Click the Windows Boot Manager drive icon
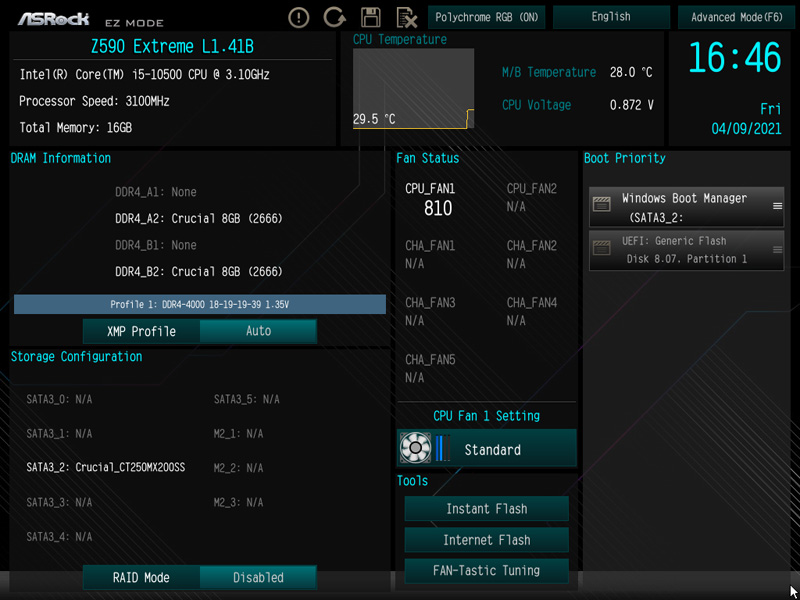 coord(602,205)
